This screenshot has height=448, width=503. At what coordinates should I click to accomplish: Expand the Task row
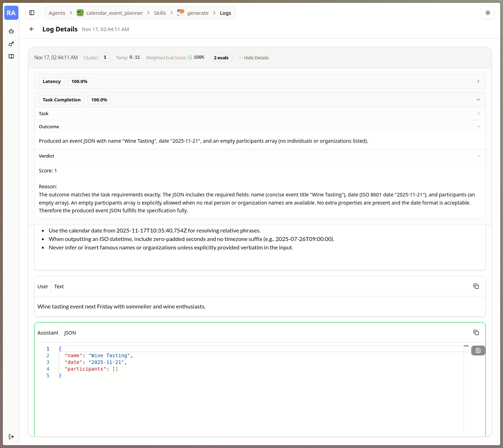(x=479, y=113)
